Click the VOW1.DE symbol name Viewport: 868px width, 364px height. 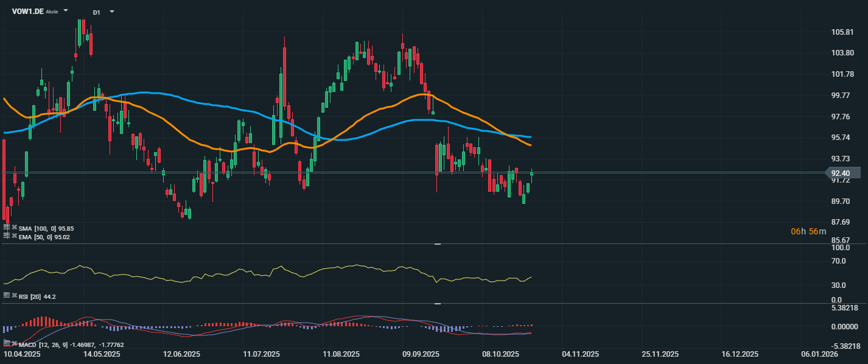28,12
